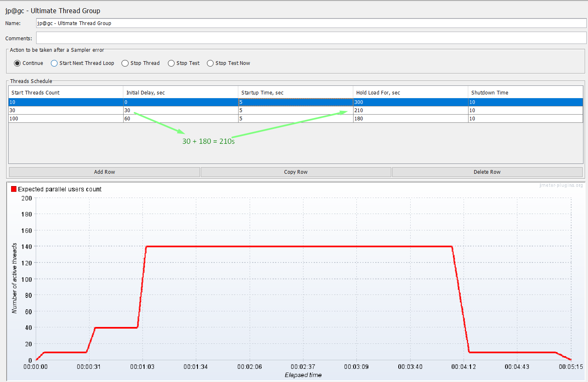The width and height of the screenshot is (588, 382).
Task: Click the Startup Time cell in first row
Action: (296, 102)
